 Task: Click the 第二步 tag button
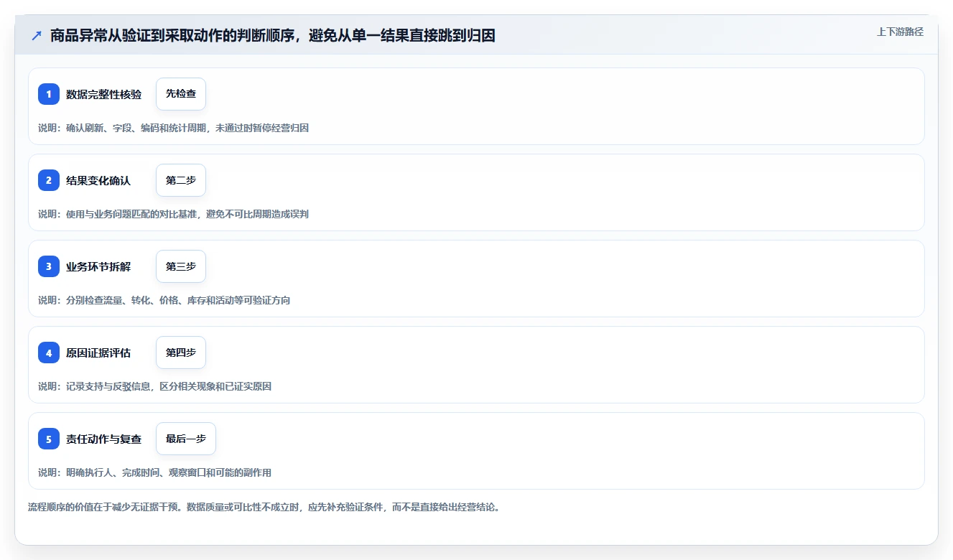click(x=181, y=180)
